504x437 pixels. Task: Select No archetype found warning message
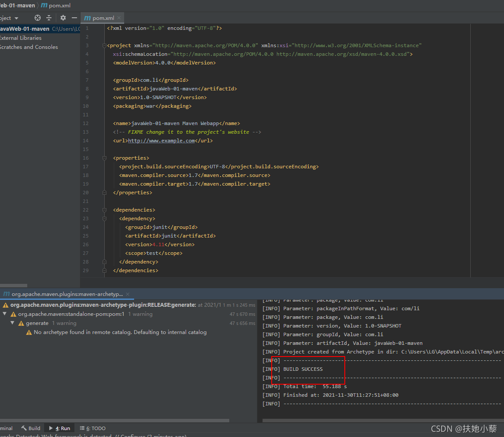coord(120,332)
